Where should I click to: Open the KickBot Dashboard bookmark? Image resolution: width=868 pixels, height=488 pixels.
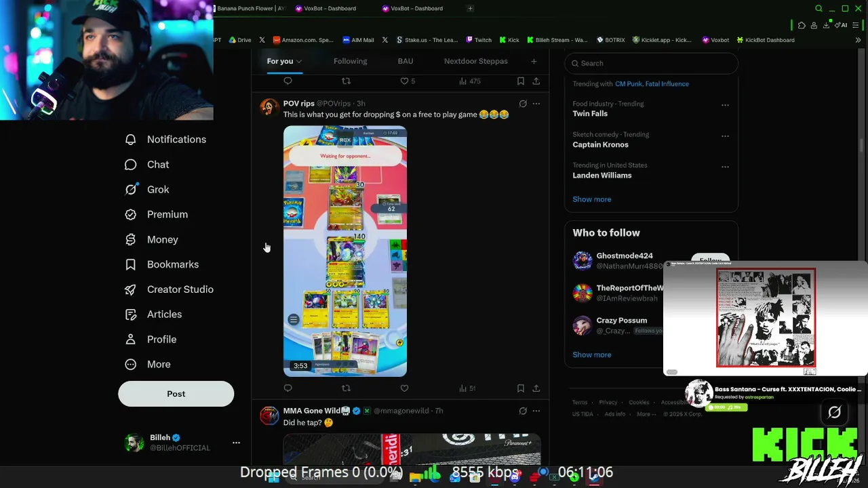coord(766,40)
